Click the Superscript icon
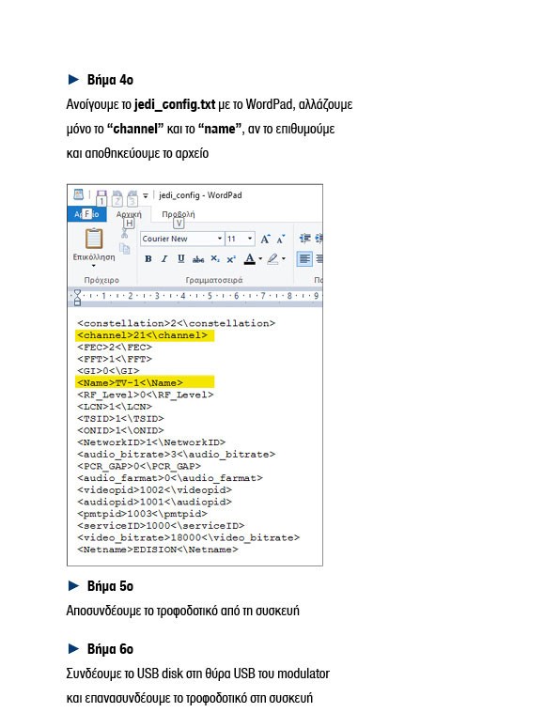 (x=231, y=259)
